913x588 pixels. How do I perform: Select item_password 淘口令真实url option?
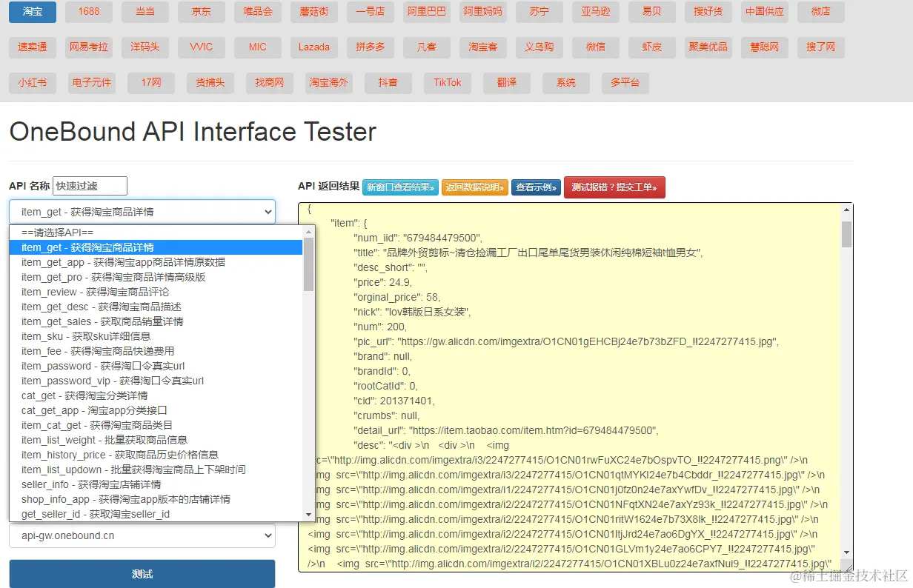156,366
